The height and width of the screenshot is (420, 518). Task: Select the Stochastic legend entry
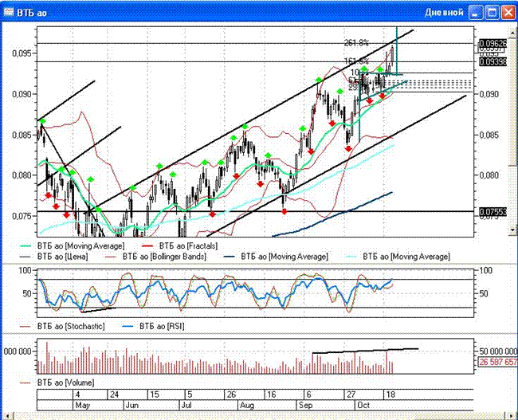[62, 326]
